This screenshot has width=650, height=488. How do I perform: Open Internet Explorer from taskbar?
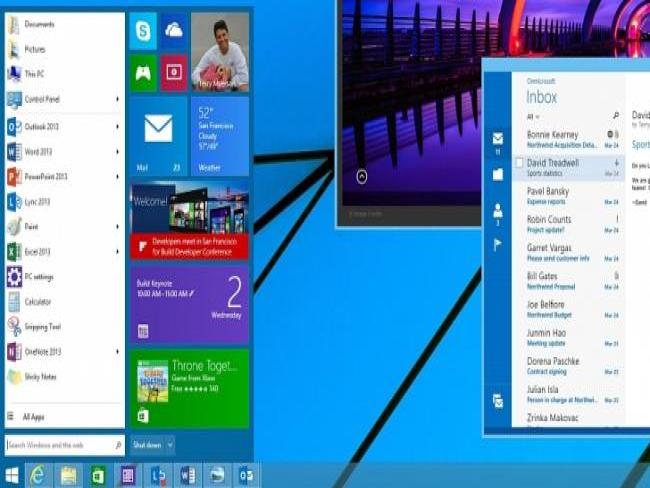38,476
